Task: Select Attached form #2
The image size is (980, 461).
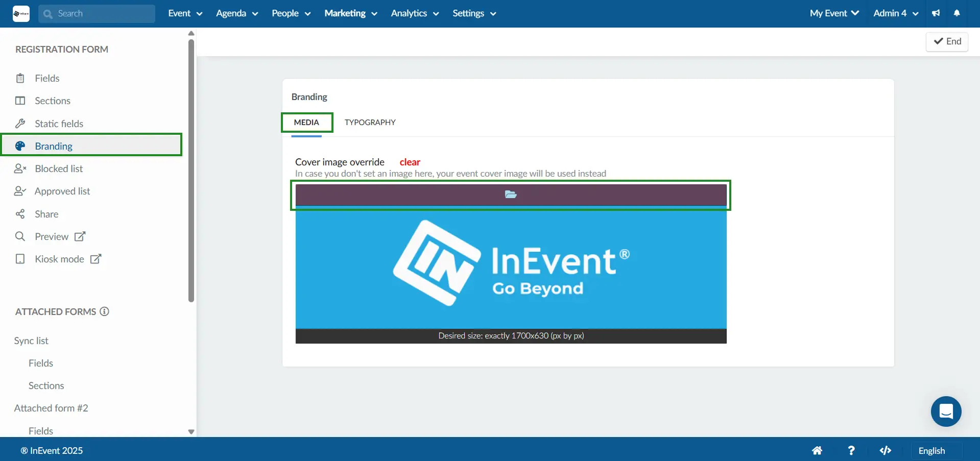Action: point(51,408)
